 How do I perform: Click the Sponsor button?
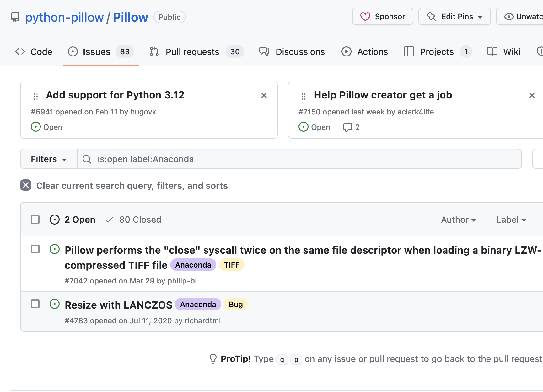(x=383, y=16)
